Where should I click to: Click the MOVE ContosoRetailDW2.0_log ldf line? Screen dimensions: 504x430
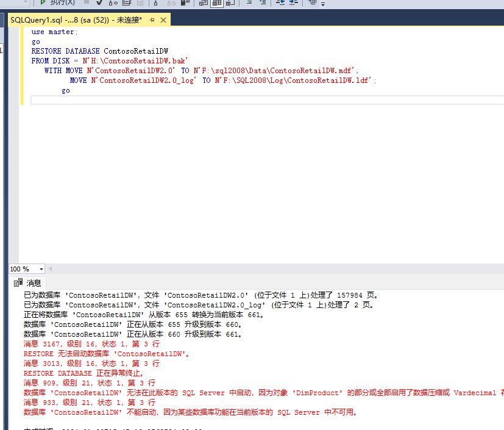click(x=223, y=81)
